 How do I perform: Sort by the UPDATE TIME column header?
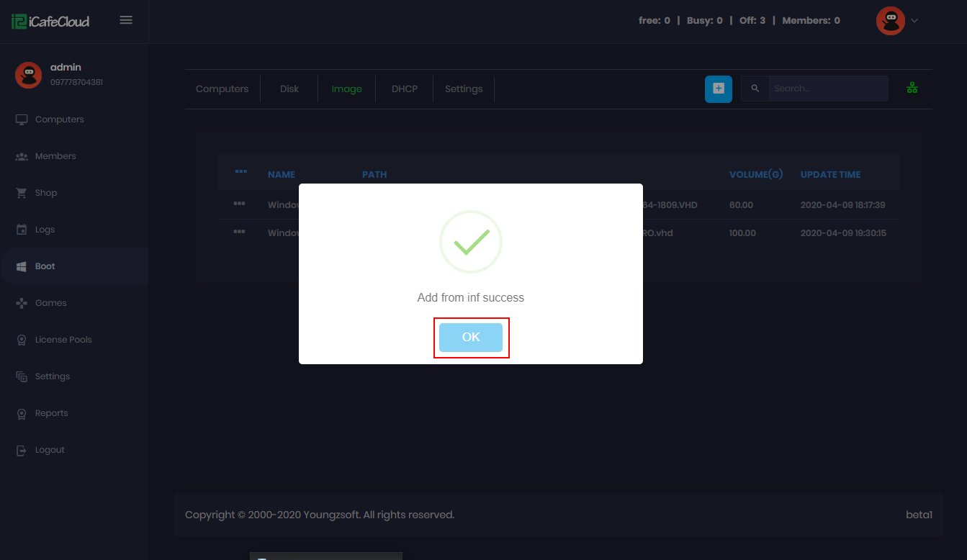click(x=830, y=174)
